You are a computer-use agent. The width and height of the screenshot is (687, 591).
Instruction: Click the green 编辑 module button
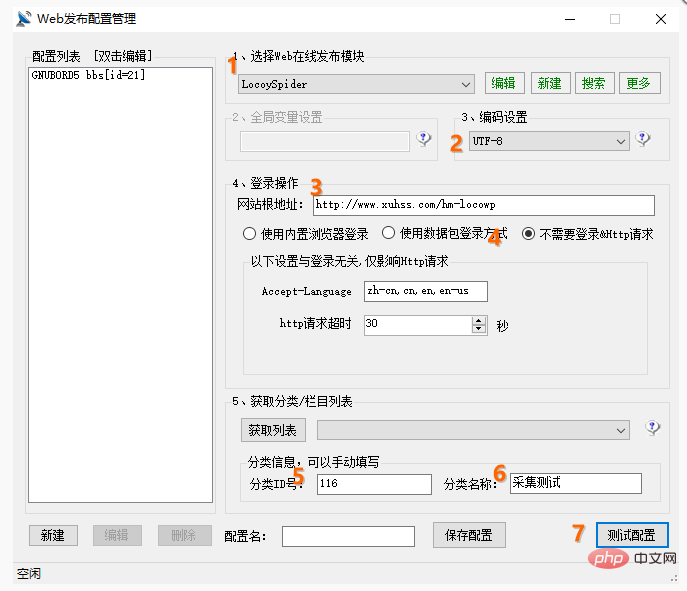point(505,83)
